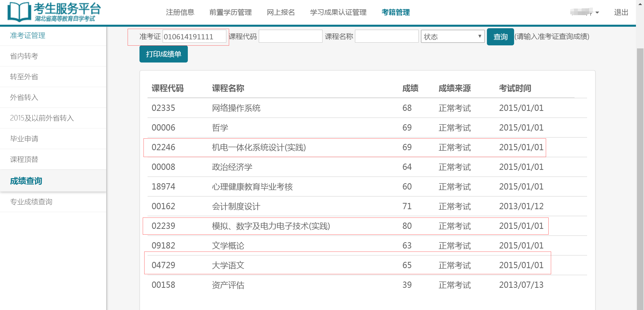Click the vertical scrollbar thumb

pos(640,179)
